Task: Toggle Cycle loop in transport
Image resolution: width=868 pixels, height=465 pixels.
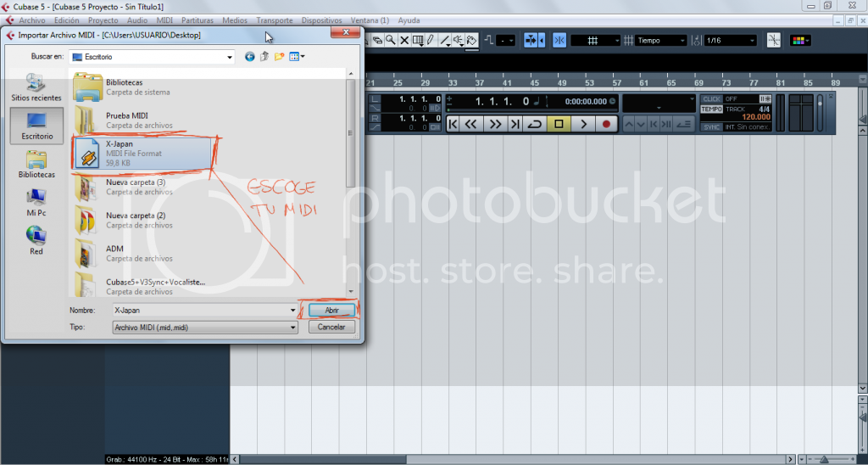Action: coord(534,124)
